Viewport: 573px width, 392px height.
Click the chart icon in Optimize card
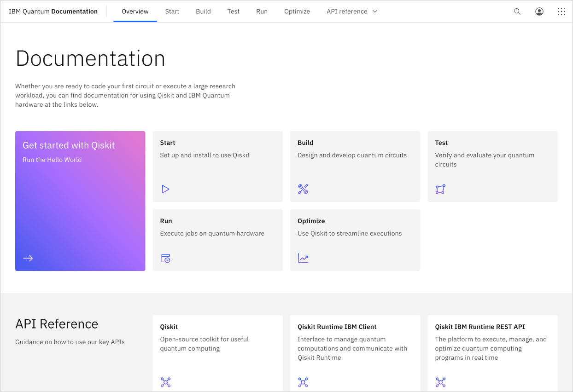tap(303, 258)
